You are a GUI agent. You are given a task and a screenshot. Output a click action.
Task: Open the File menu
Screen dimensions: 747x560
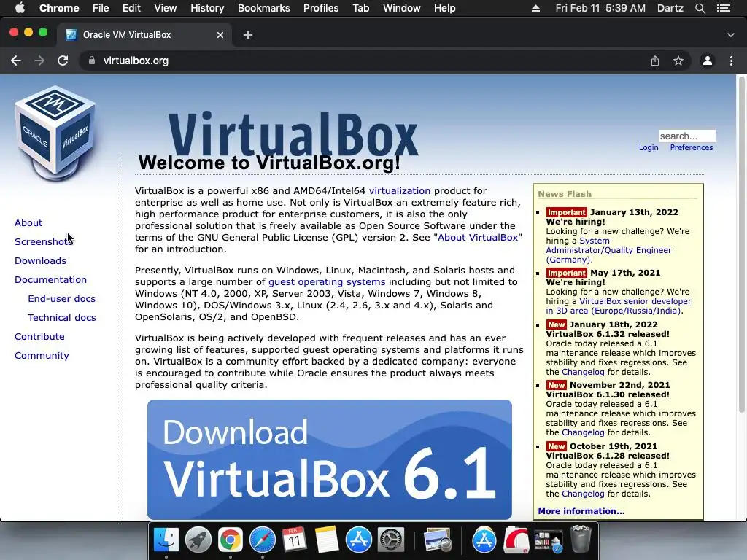[x=101, y=8]
